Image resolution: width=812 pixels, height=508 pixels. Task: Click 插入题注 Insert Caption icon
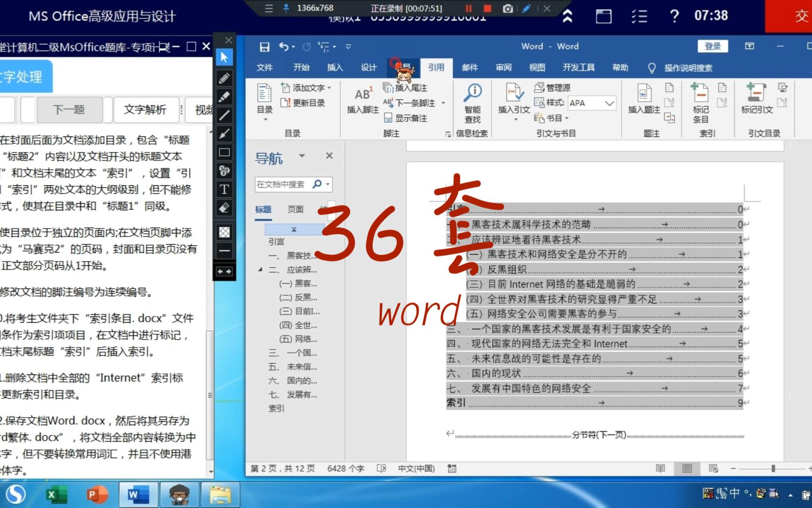coord(644,99)
